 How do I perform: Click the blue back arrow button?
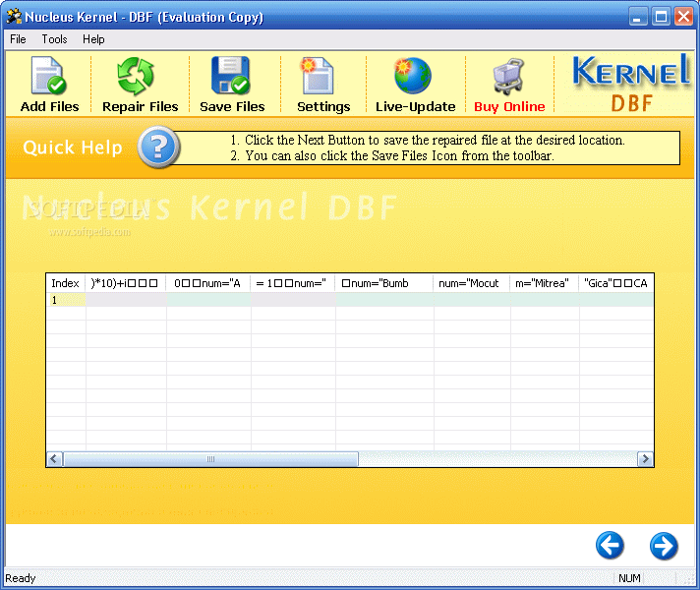coord(610,546)
